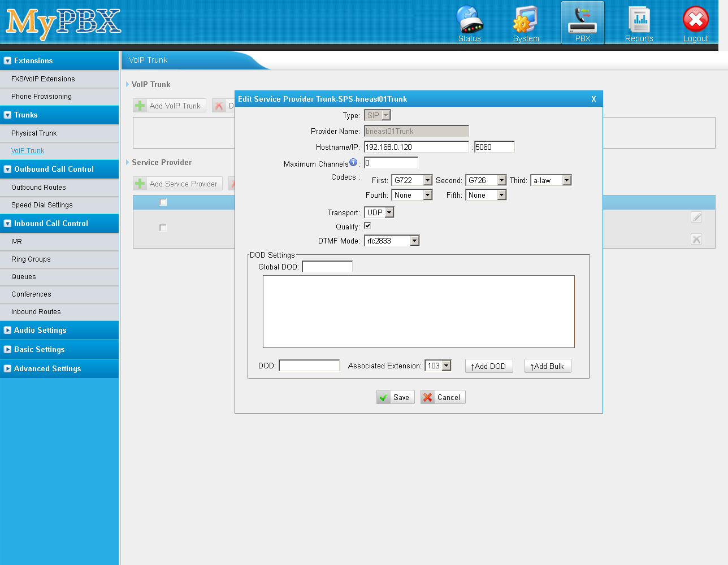The width and height of the screenshot is (728, 565).
Task: Open the disabled Type SIP dropdown
Action: 377,115
